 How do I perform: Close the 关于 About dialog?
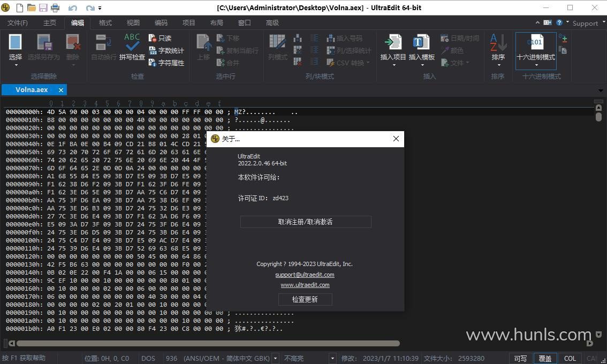[396, 139]
